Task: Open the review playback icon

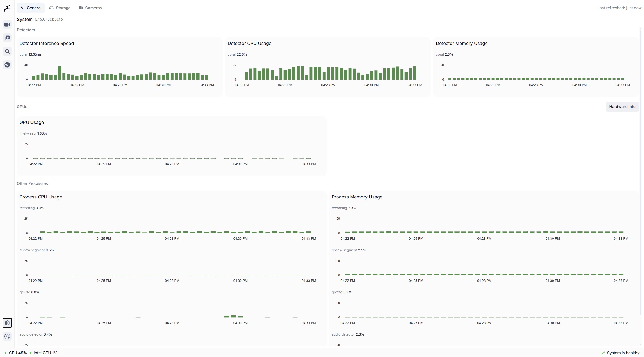Action: pyautogui.click(x=7, y=38)
